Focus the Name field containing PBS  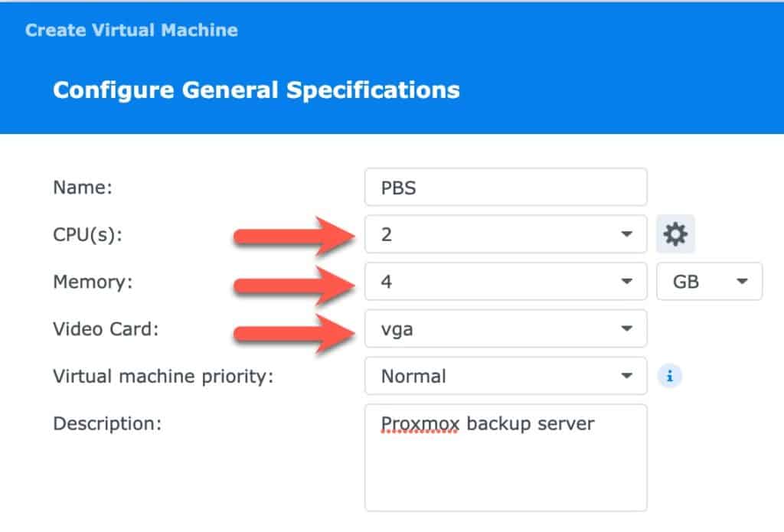tap(506, 187)
